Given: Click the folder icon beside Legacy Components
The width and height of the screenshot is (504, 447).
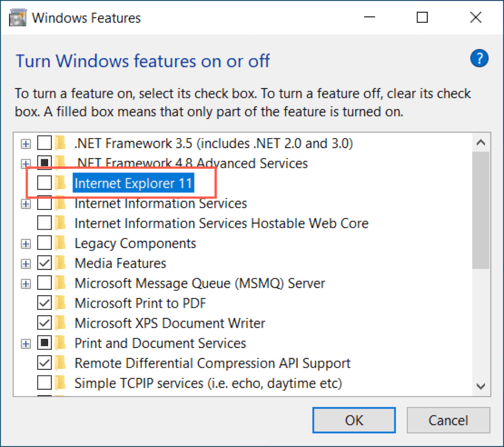Looking at the screenshot, I should pos(61,243).
